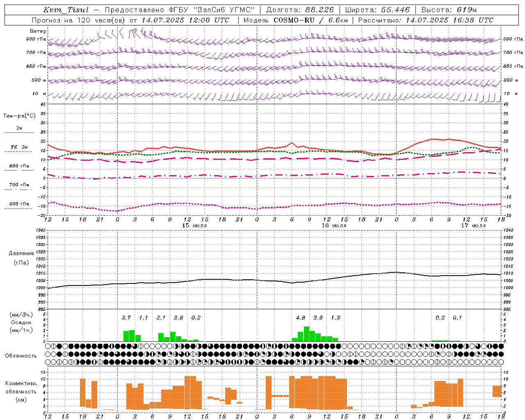
Task: Click the tallest green precipitation bar on 16 июля
Action: click(x=306, y=334)
